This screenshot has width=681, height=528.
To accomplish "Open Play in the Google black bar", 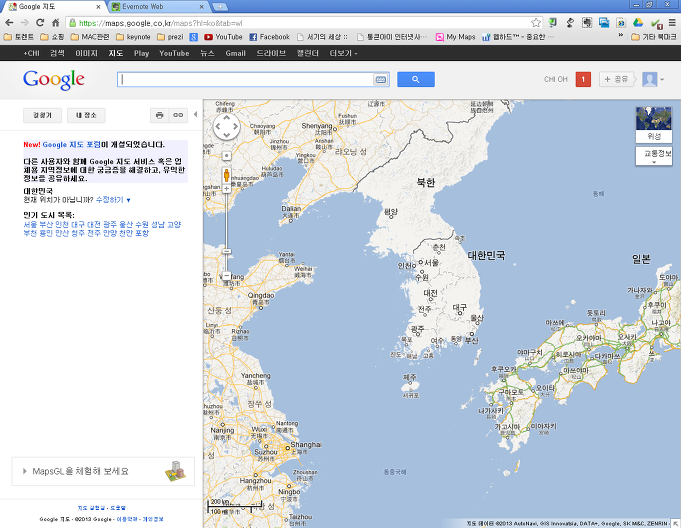I will click(x=142, y=53).
